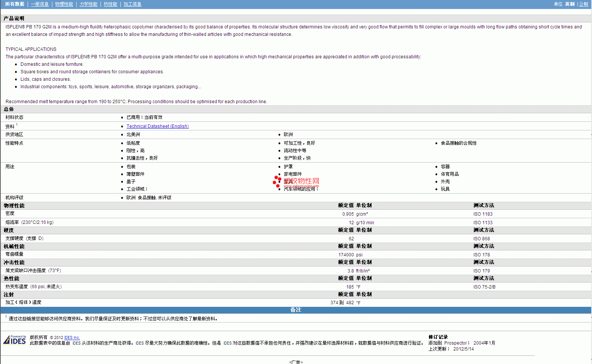This screenshot has width=592, height=364.
Task: Visit the IDES Inc. copyright link
Action: pos(72,337)
